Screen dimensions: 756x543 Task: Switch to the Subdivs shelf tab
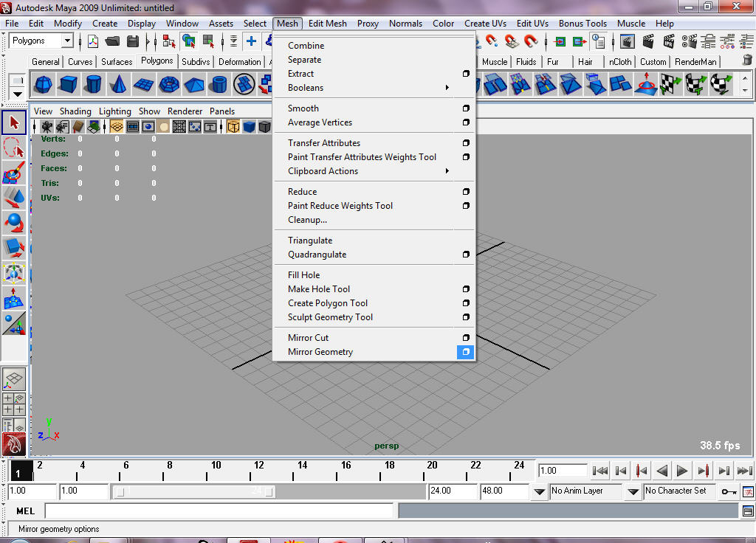coord(196,62)
